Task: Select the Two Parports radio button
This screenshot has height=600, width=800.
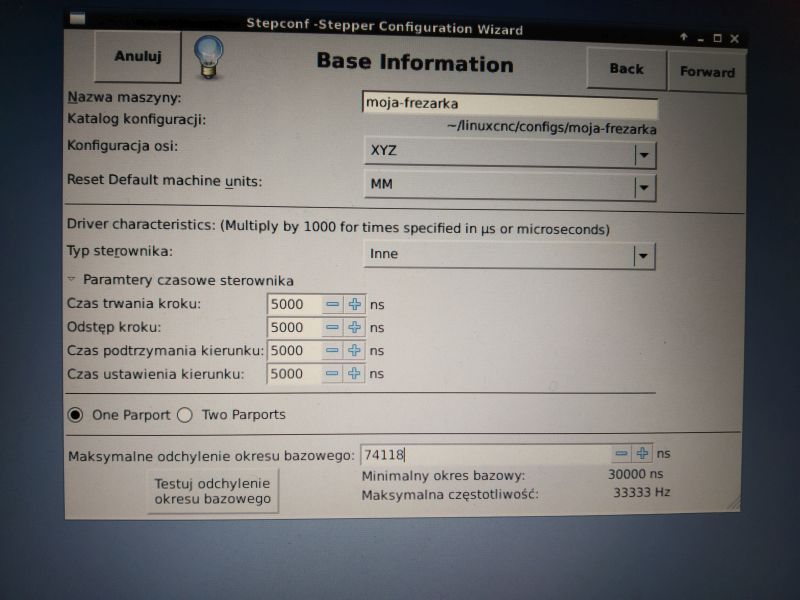Action: (185, 414)
